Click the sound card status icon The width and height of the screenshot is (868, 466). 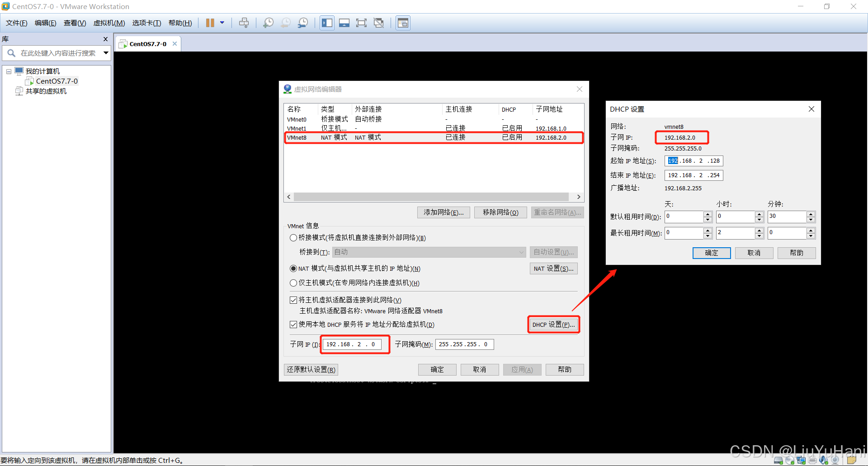click(824, 461)
